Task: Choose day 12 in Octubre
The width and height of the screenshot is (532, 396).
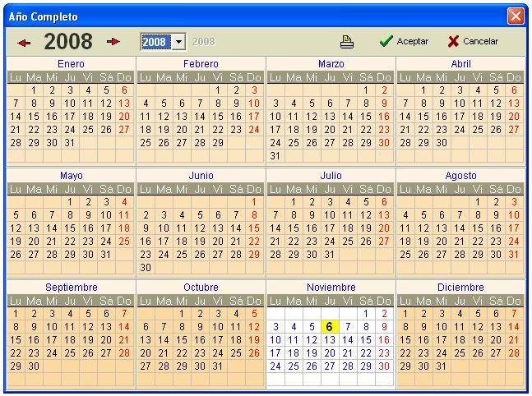Action: coord(254,326)
